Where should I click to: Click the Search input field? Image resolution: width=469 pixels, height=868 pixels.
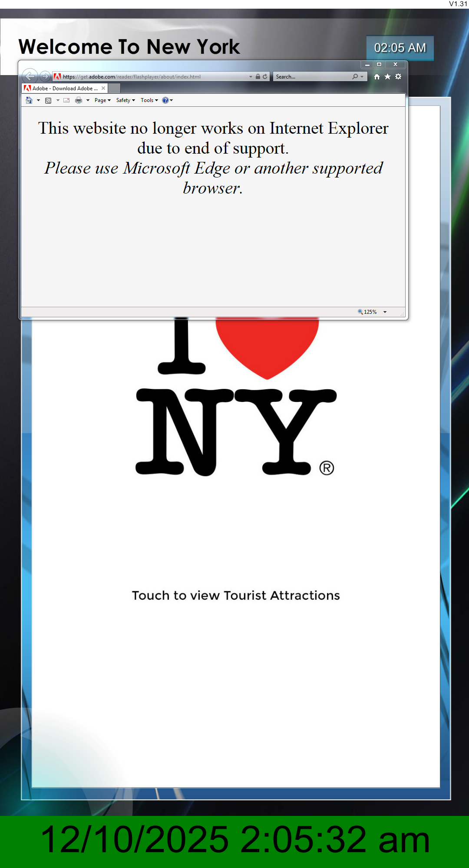pos(313,76)
